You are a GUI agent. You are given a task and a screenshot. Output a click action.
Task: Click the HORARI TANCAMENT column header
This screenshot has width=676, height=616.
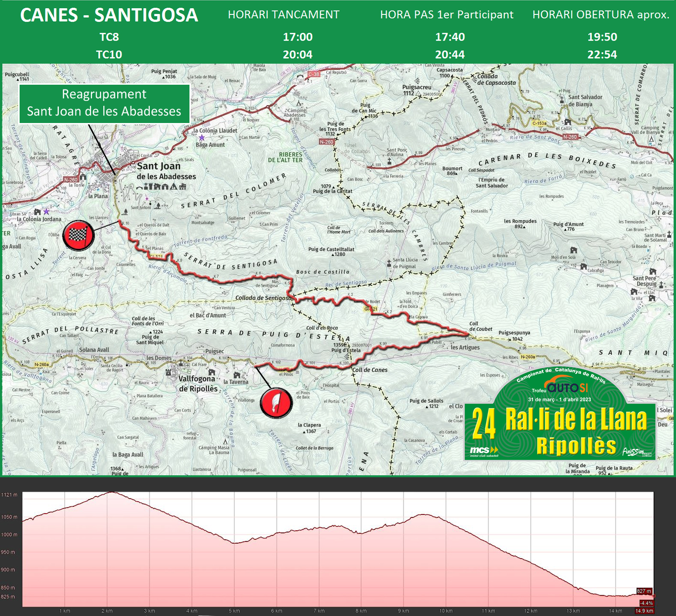283,15
